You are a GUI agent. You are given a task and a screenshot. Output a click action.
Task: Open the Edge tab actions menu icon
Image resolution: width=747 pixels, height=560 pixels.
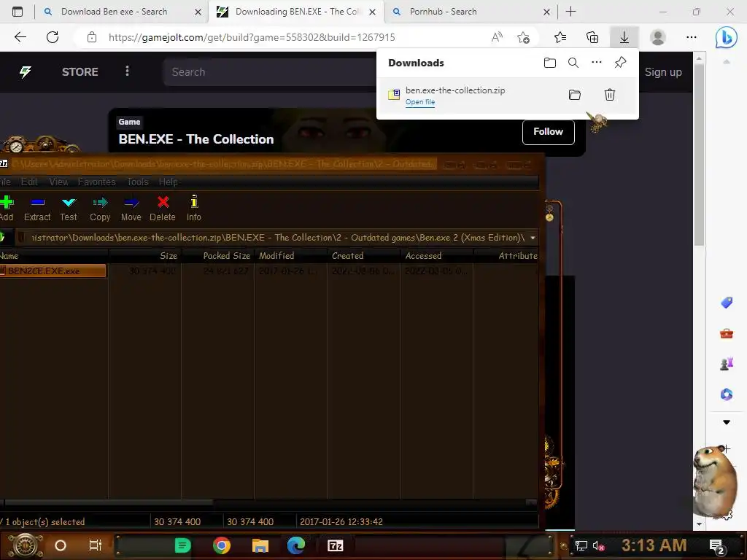click(x=18, y=12)
